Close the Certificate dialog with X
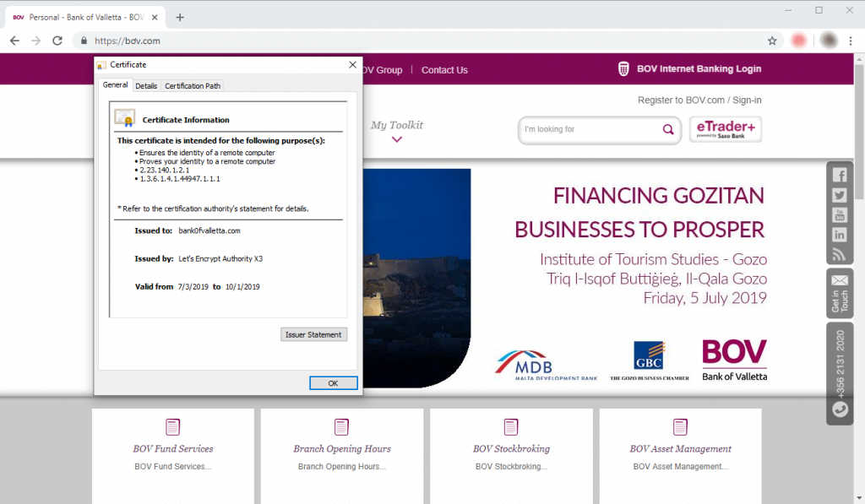The image size is (865, 504). coord(352,64)
